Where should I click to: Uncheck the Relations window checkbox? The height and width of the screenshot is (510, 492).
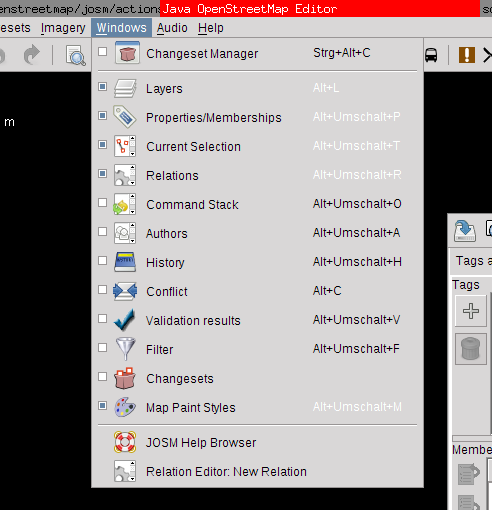click(x=103, y=174)
